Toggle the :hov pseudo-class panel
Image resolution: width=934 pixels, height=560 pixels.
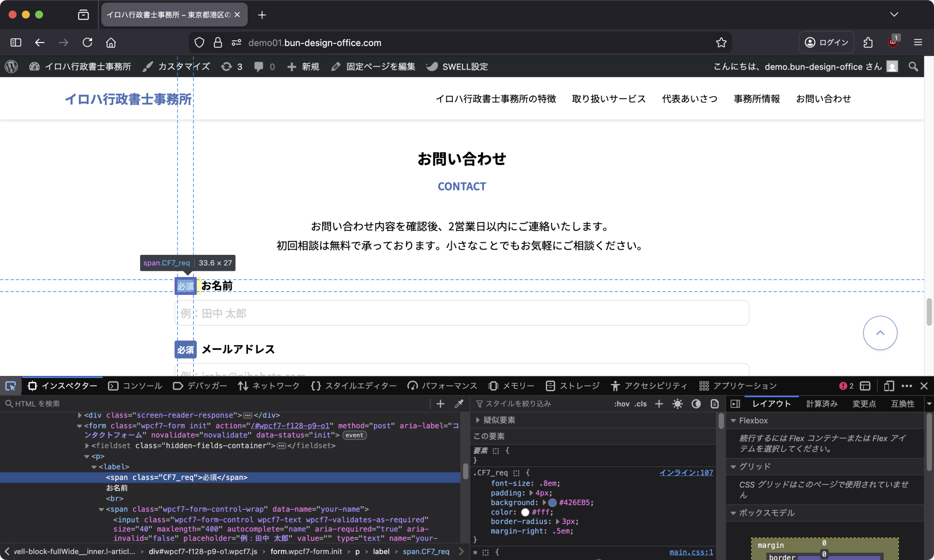(x=621, y=404)
